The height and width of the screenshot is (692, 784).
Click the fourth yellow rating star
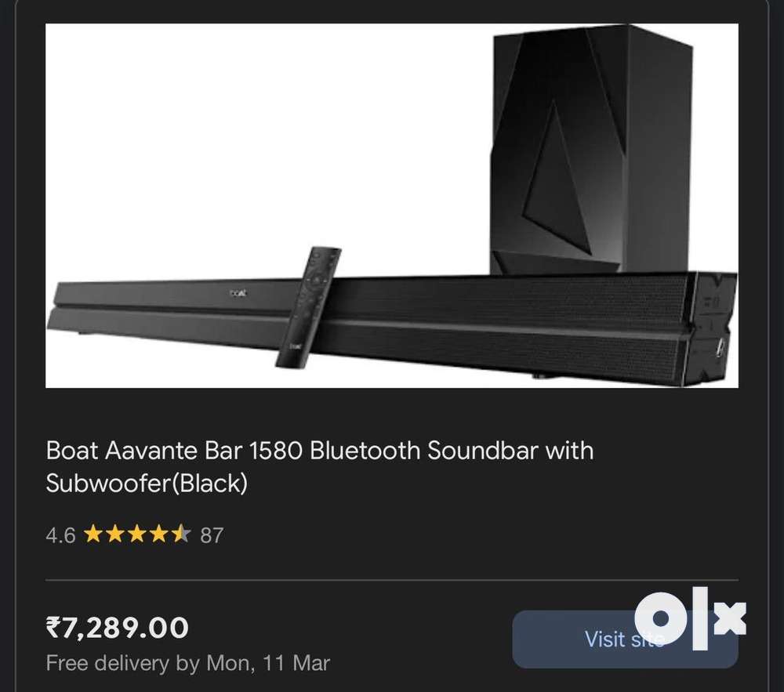(158, 534)
